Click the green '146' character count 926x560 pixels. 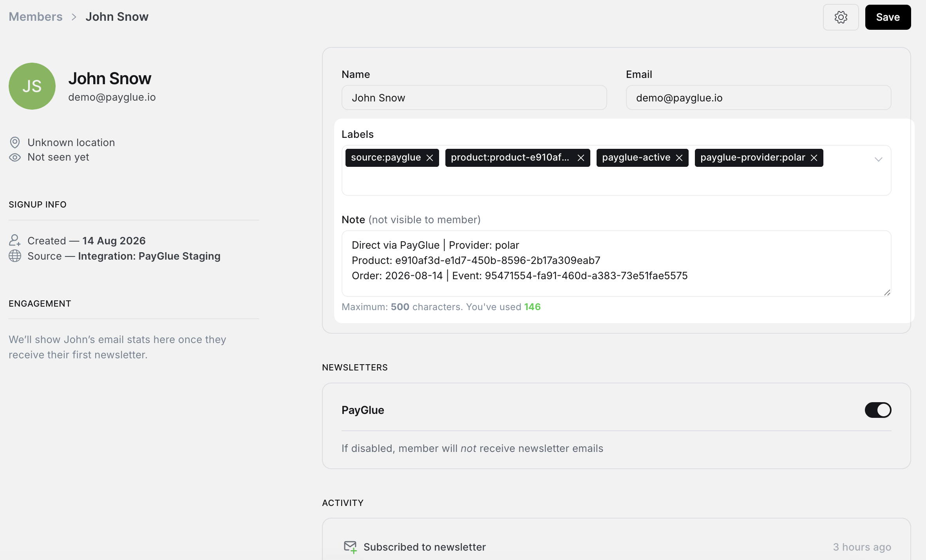[532, 307]
